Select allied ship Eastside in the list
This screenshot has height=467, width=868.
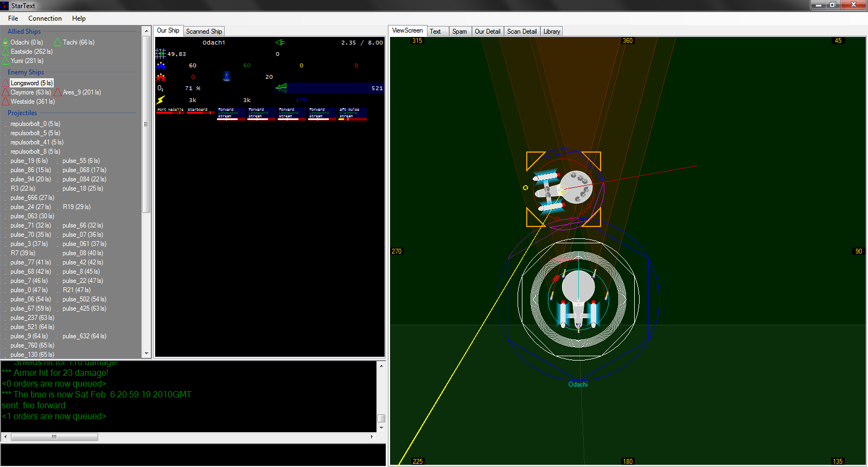pos(31,52)
